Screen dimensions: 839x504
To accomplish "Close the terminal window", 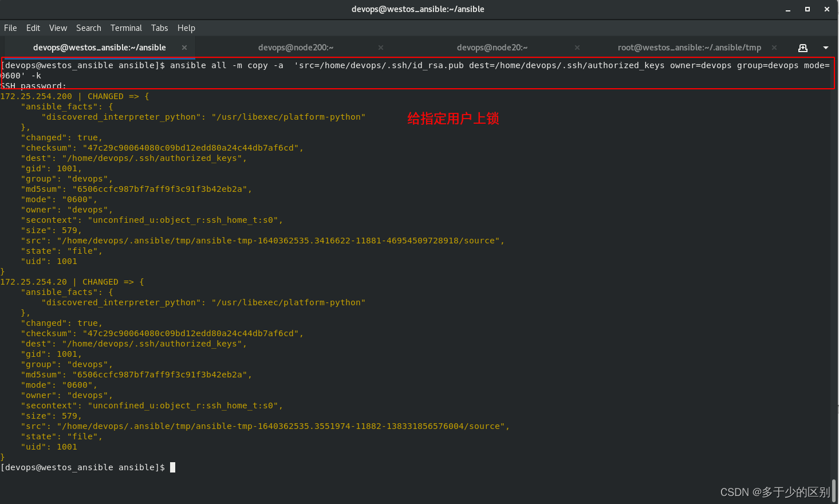I will [827, 9].
